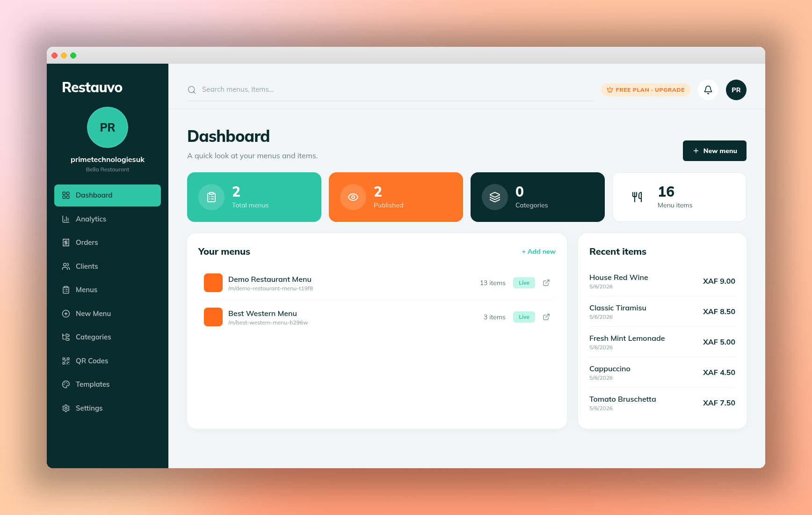Open Demo Restaurant Menu external link icon
This screenshot has height=515, width=812.
[546, 283]
